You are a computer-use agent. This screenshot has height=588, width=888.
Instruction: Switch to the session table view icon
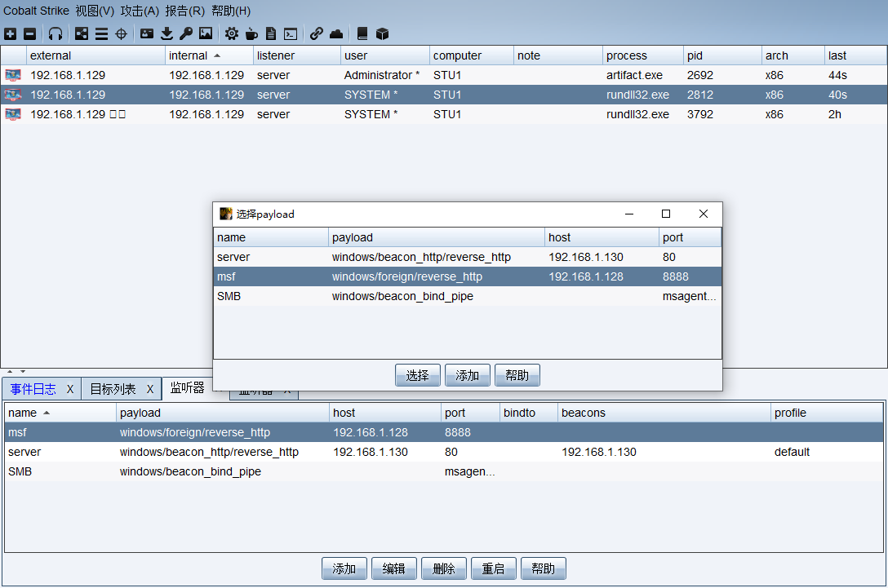[101, 34]
